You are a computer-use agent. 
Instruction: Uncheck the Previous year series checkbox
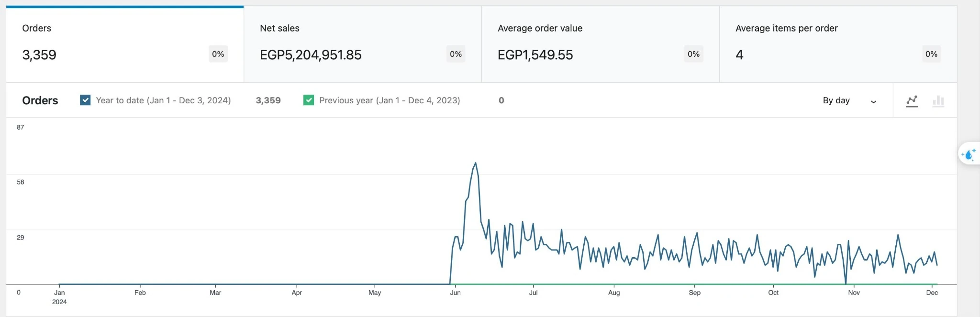(x=309, y=100)
